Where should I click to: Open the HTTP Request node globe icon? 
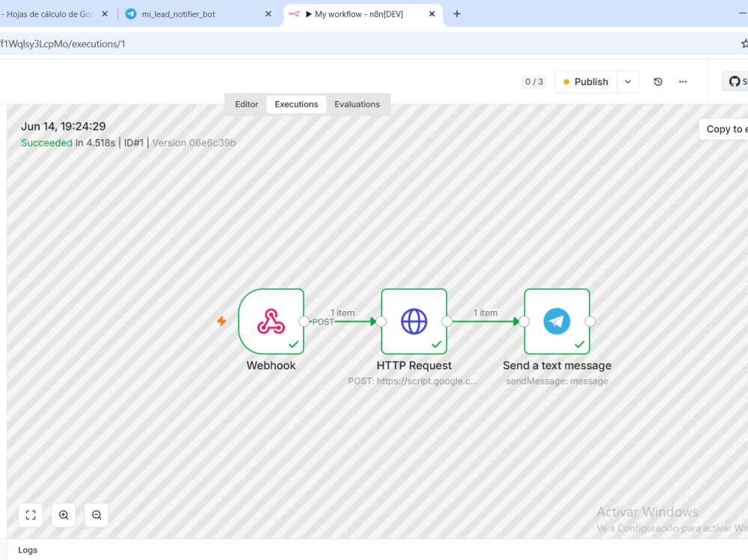[414, 321]
